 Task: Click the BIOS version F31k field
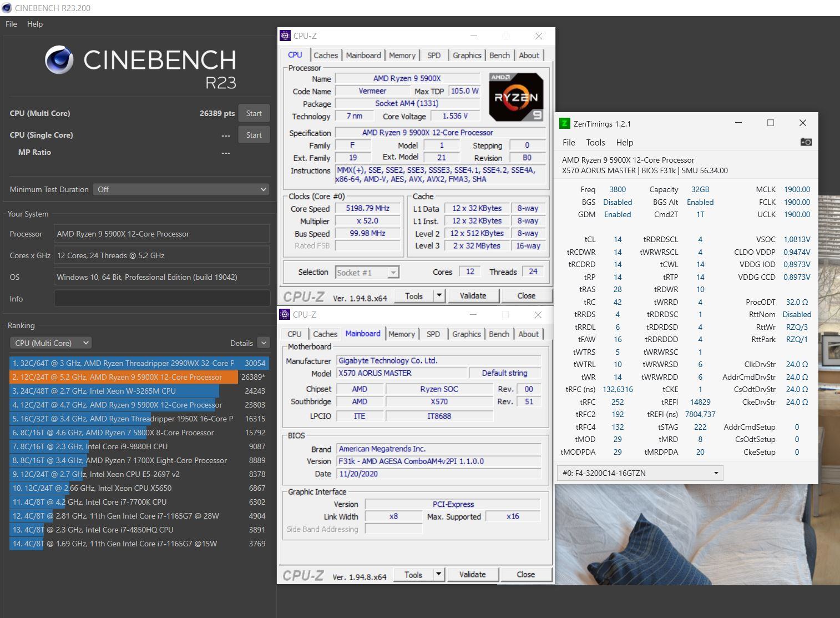coord(439,461)
